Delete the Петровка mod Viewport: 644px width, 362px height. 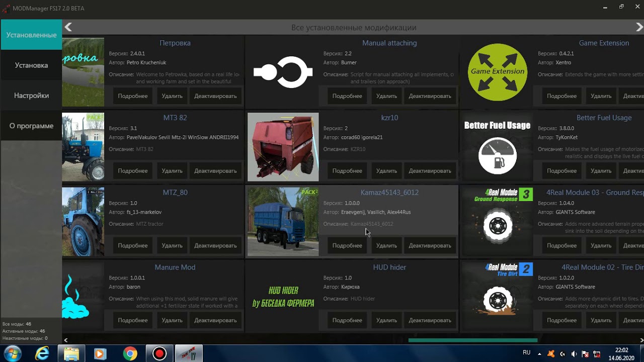(172, 96)
